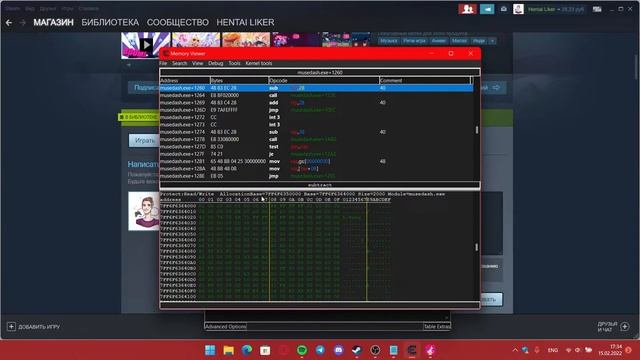Image resolution: width=640 pixels, height=360 pixels.
Task: Maximize the Memory Viewer window
Action: tap(451, 53)
